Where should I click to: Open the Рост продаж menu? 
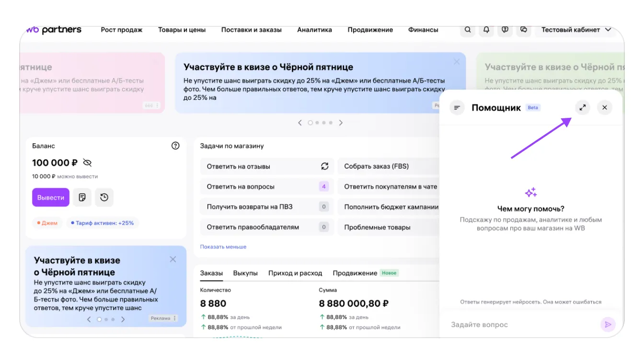[122, 30]
